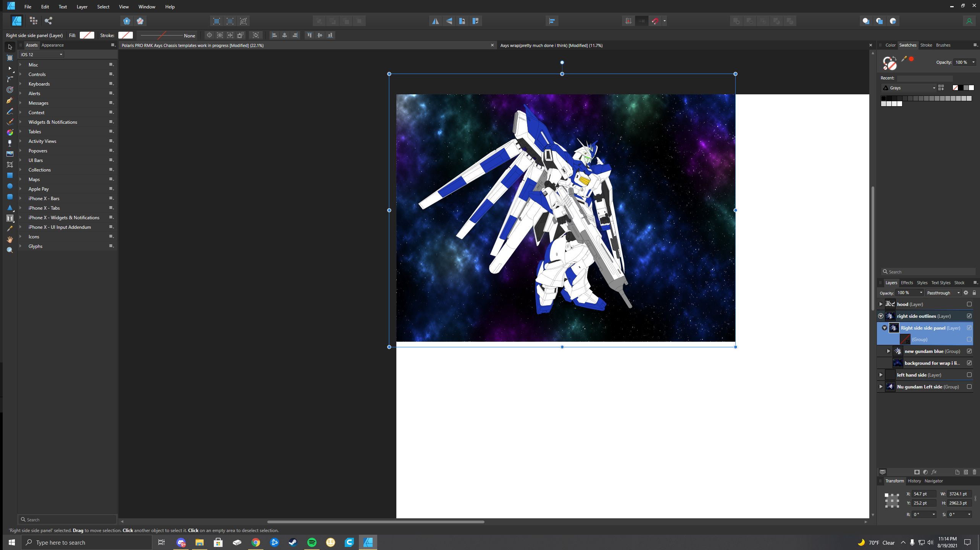The height and width of the screenshot is (550, 980).
Task: Select the Triangle shape tool
Action: (10, 207)
